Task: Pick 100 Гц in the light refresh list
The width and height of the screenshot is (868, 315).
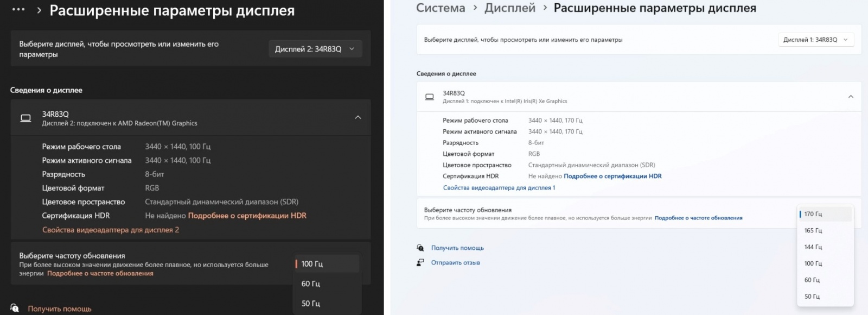Action: pyautogui.click(x=813, y=263)
